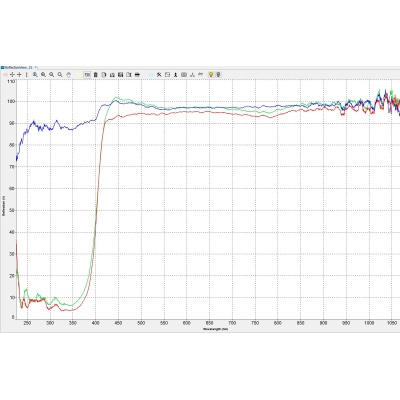Click the plus-shaped marker tool icon
This screenshot has height=400, width=400.
19,75
